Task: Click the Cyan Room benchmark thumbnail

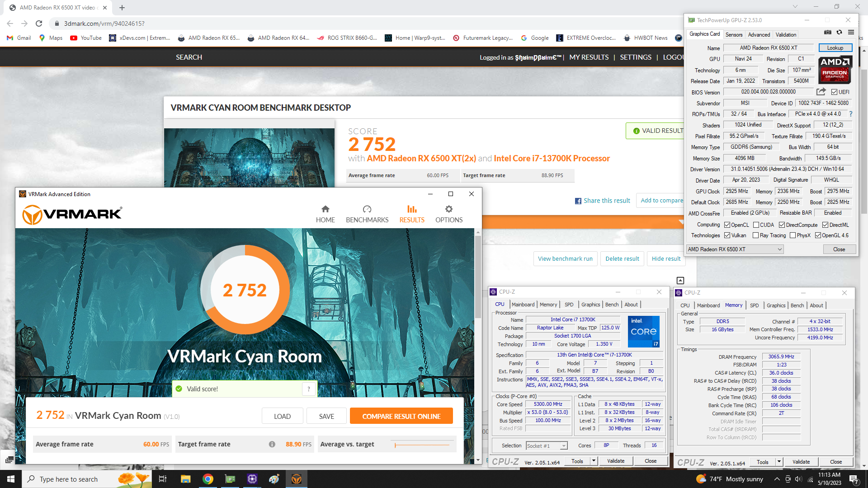Action: (249, 157)
